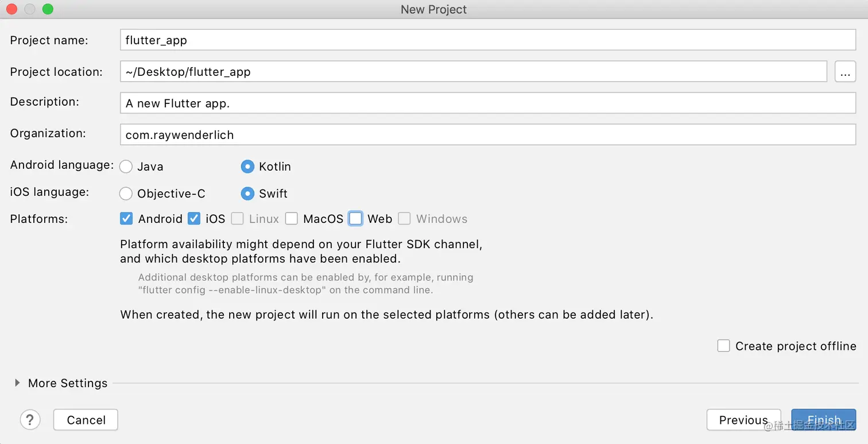
Task: Select Kotlin as Android language
Action: pyautogui.click(x=247, y=167)
